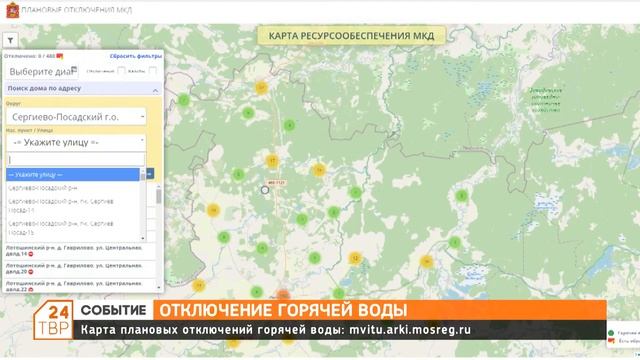Click the street dropdown arrow
Screen dimensions: 640x360
(142, 141)
